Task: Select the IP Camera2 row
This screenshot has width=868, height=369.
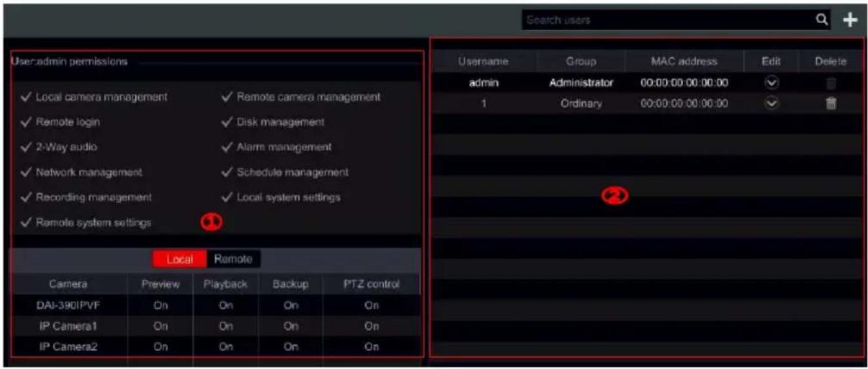Action: tap(216, 346)
